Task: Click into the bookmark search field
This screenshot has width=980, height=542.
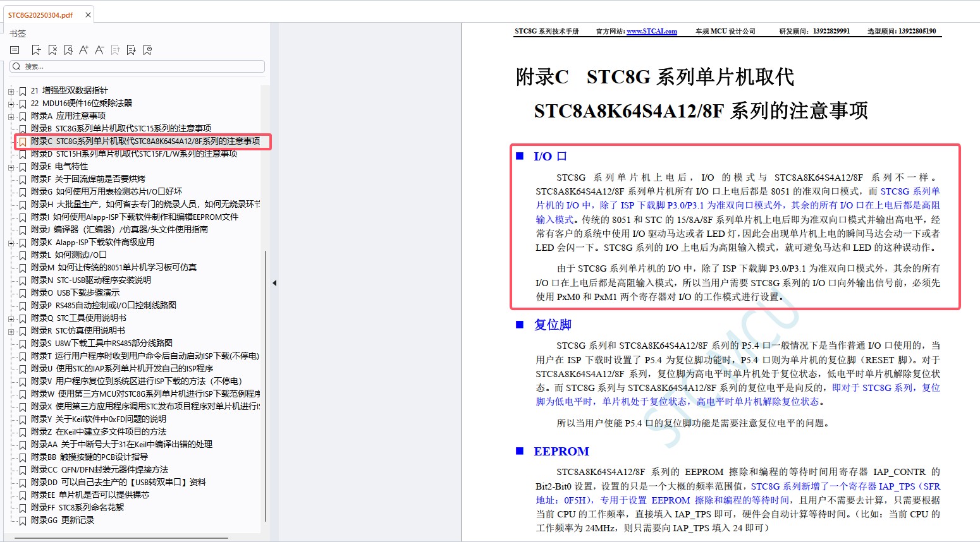Action: (x=137, y=66)
